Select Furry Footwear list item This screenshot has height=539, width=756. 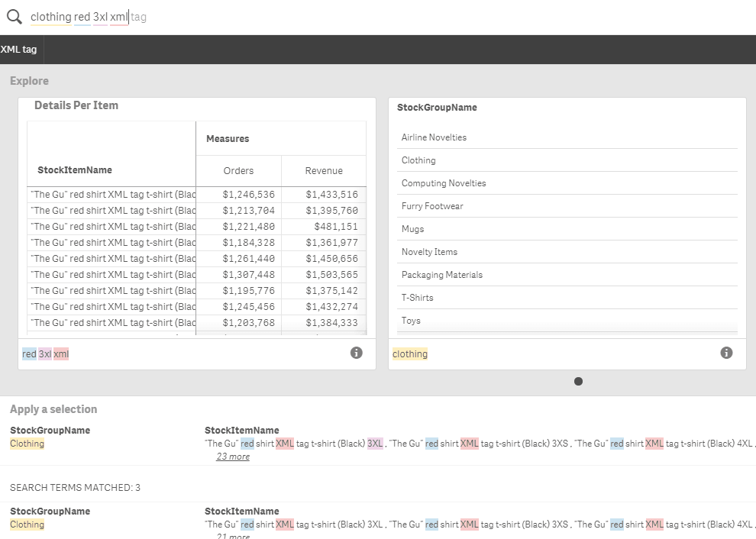[567, 206]
